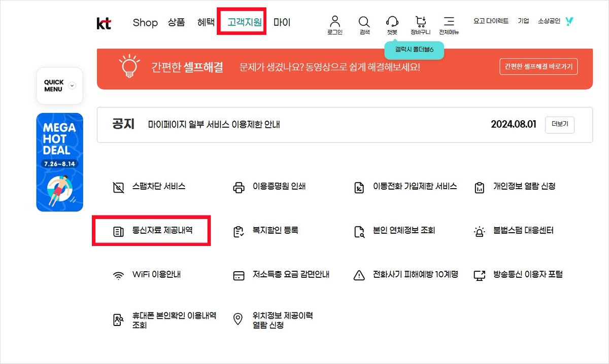Open 불법스팸 대응센터 text link
609x364 pixels.
[x=523, y=230]
